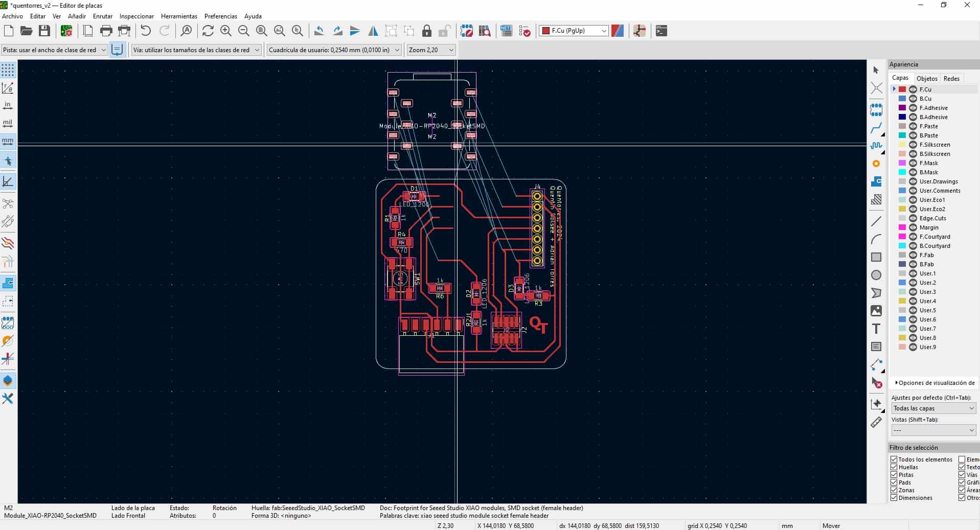Toggle visibility of F.Cu layer
The width and height of the screenshot is (980, 530).
(x=913, y=89)
